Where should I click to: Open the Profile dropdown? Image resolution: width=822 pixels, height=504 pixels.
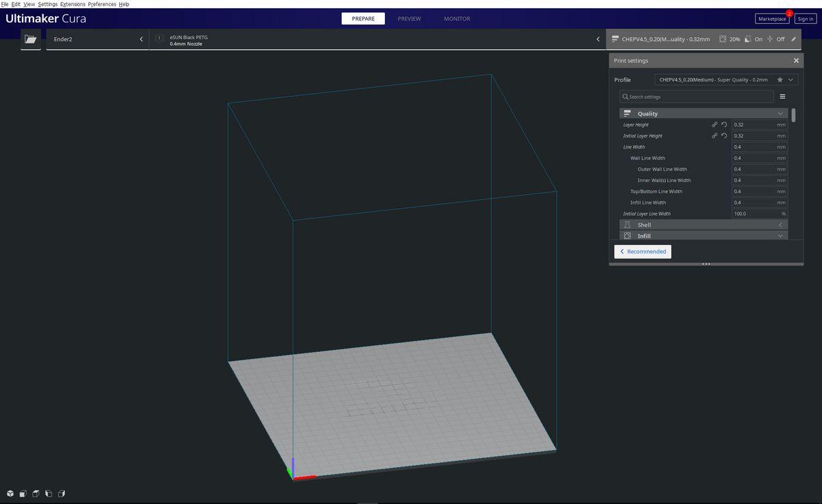tap(726, 79)
